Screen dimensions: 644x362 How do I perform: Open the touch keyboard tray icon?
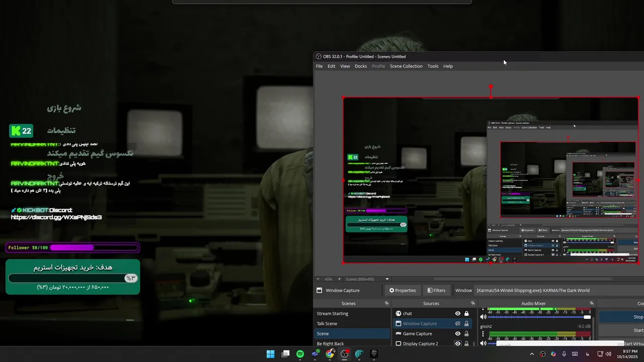[x=575, y=354]
